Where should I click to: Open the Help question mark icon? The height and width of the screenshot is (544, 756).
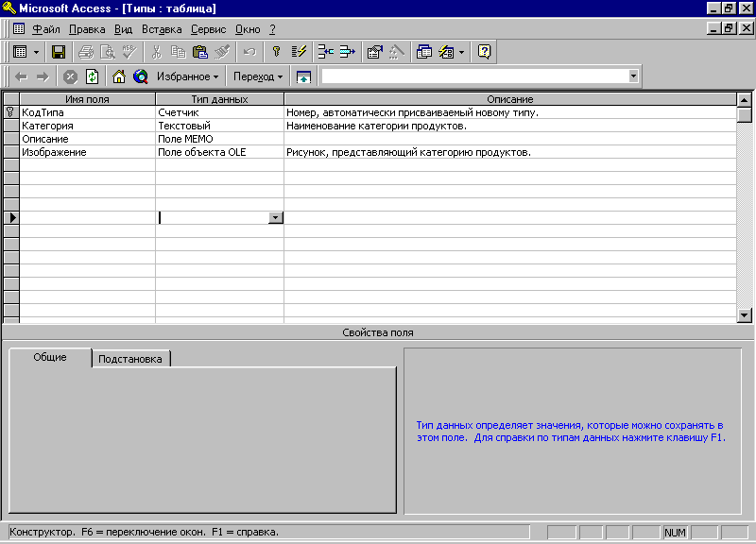(484, 52)
